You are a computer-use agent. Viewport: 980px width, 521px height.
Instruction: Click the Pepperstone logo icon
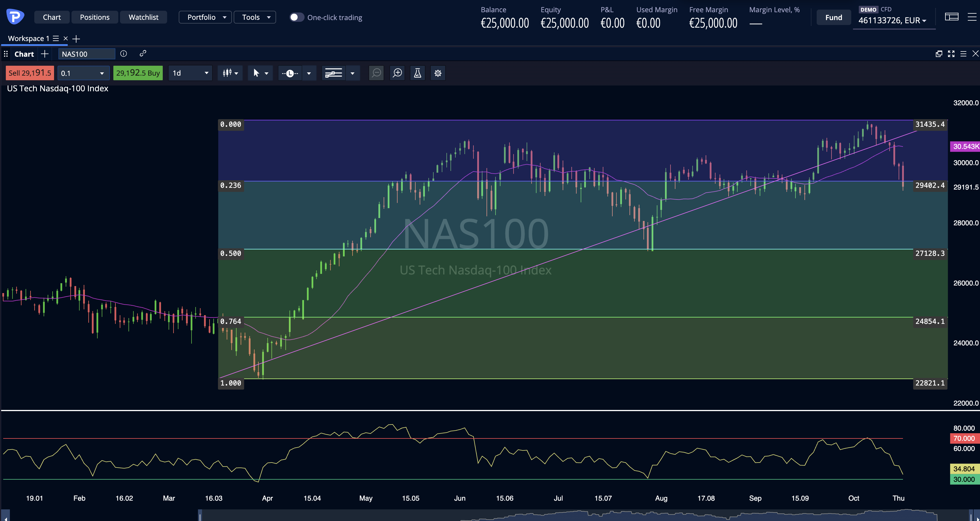(15, 17)
